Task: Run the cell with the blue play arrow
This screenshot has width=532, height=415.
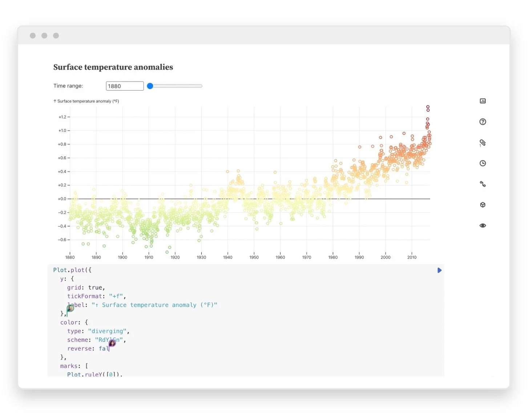Action: [439, 270]
